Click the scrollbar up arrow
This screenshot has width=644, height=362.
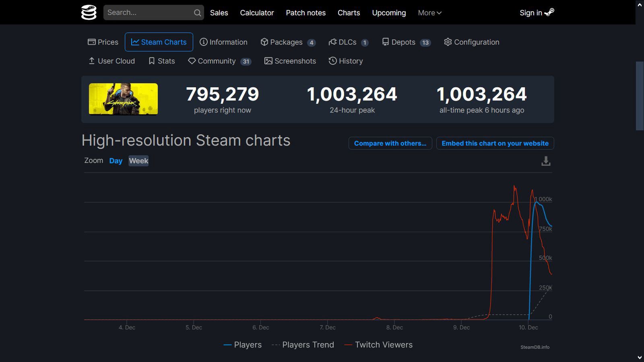(x=640, y=5)
